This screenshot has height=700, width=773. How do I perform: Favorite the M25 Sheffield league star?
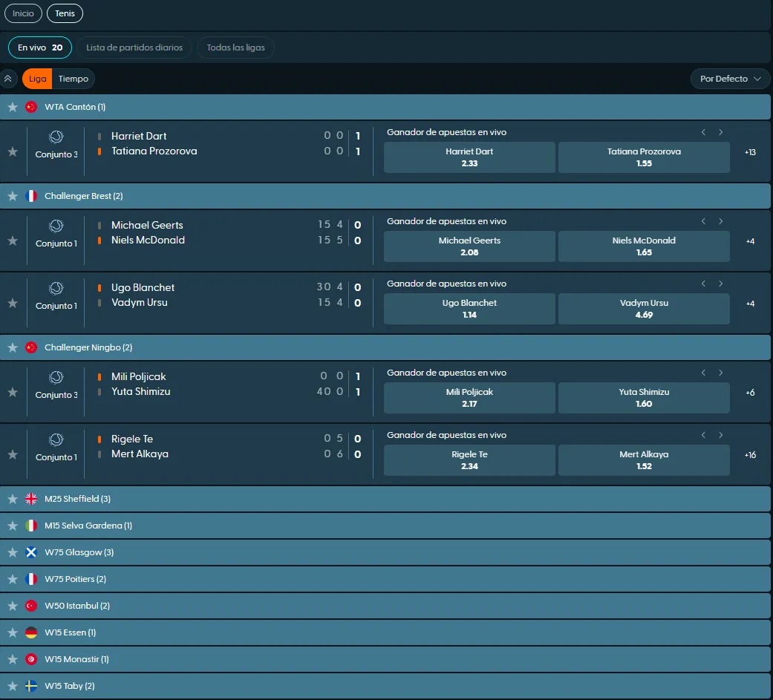13,499
